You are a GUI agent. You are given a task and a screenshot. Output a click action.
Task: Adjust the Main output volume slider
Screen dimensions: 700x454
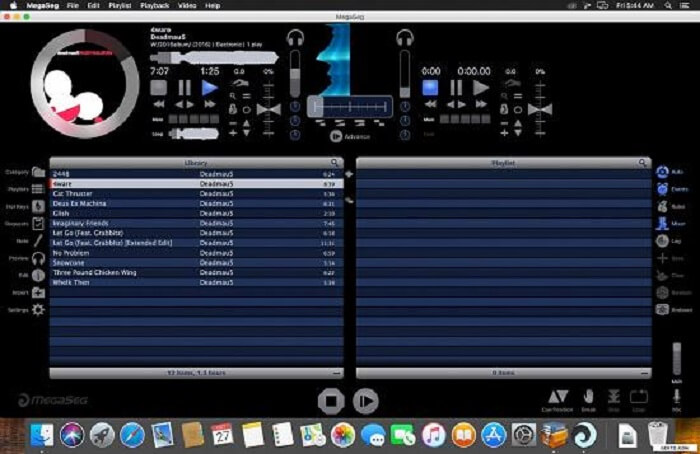(677, 359)
